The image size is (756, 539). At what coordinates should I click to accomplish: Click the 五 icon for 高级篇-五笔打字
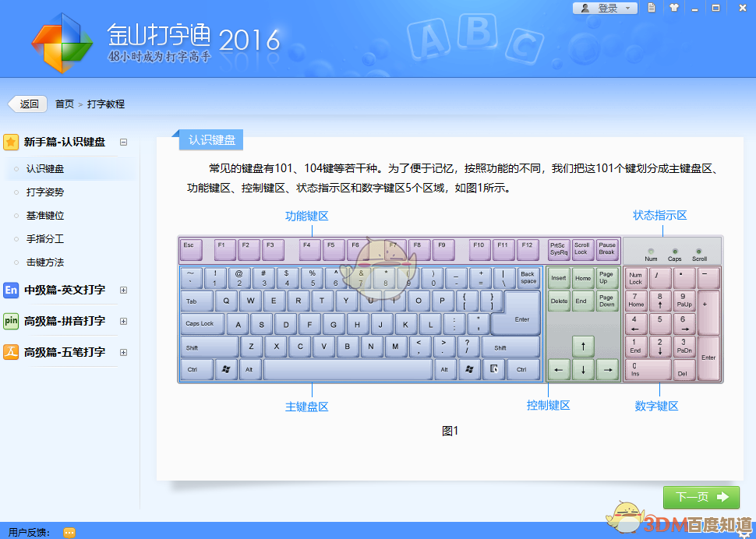click(x=11, y=352)
